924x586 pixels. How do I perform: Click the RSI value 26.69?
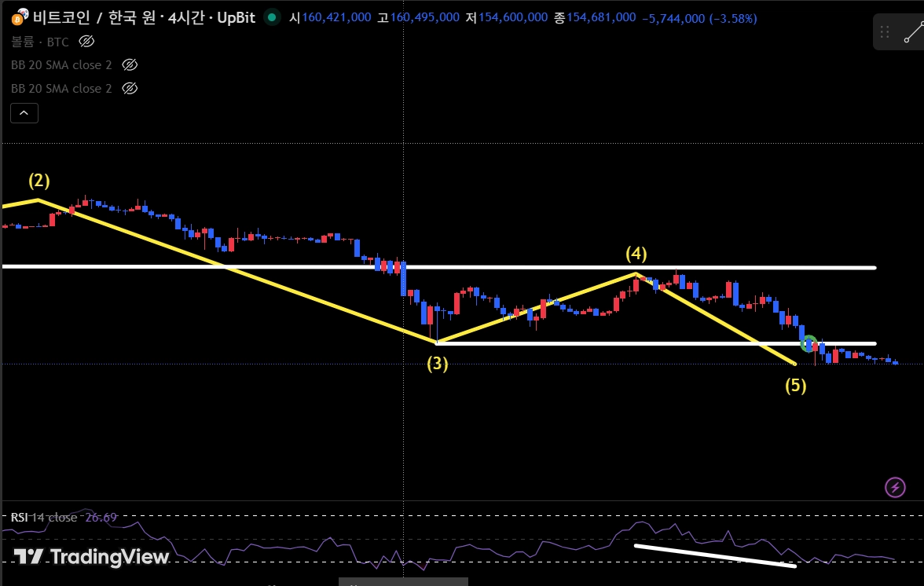pos(101,517)
